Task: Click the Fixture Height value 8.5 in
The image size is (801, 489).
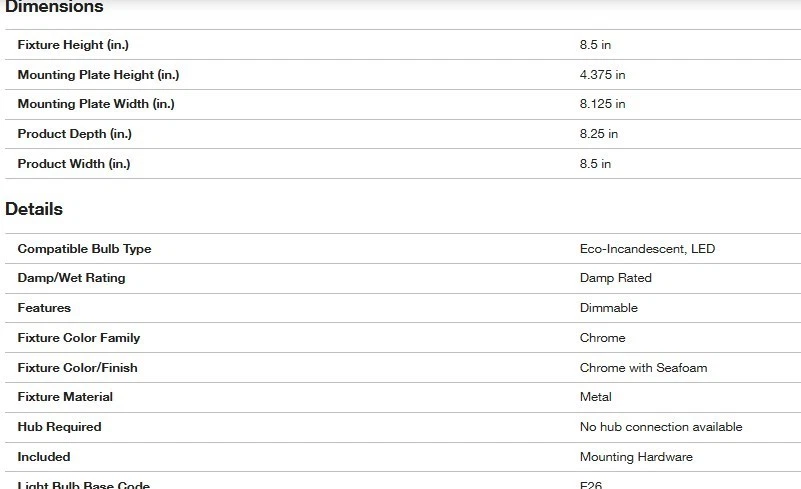Action: [x=595, y=45]
